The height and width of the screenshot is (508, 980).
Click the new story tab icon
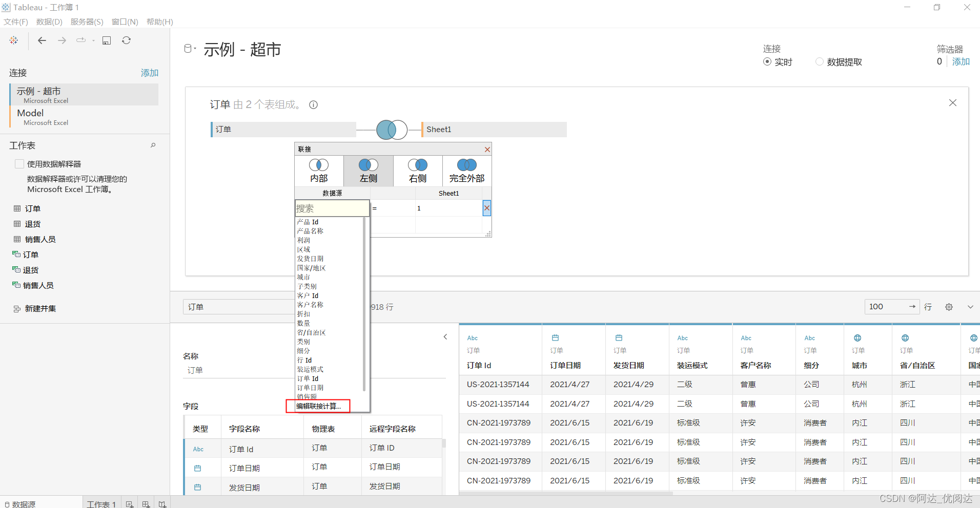point(162,504)
